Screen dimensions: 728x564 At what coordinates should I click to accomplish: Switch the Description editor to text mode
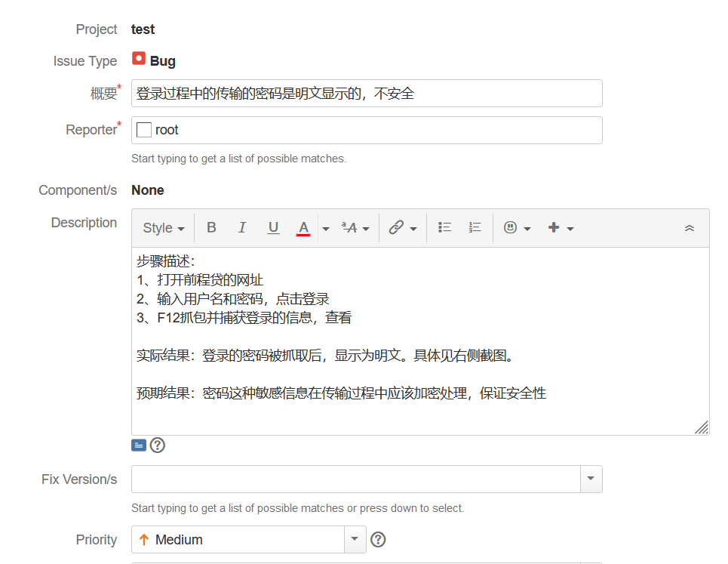139,445
